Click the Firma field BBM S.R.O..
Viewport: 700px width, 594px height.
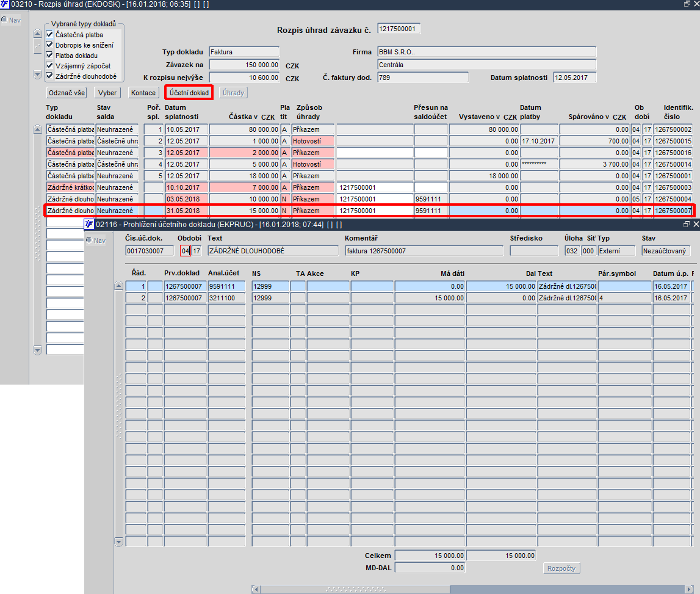[486, 52]
